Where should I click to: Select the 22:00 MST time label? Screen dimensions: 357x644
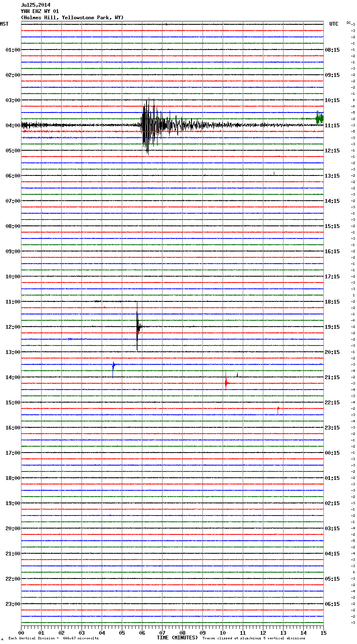pyautogui.click(x=13, y=579)
